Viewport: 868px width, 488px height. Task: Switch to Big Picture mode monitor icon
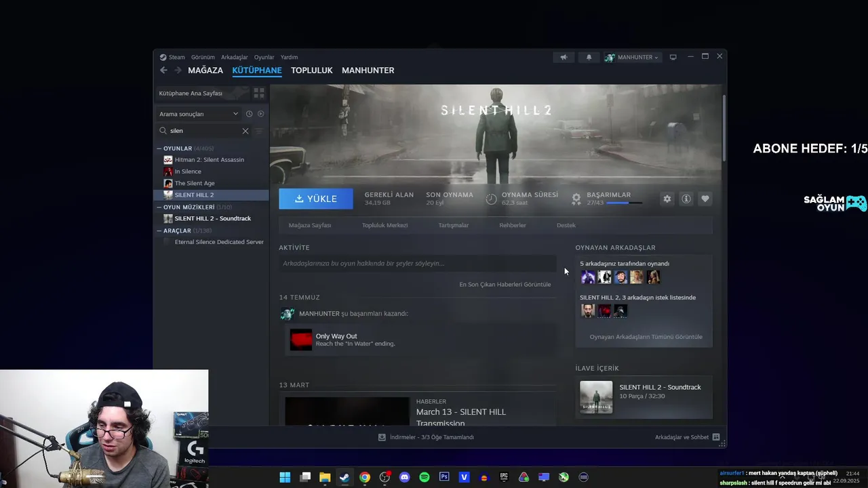673,58
